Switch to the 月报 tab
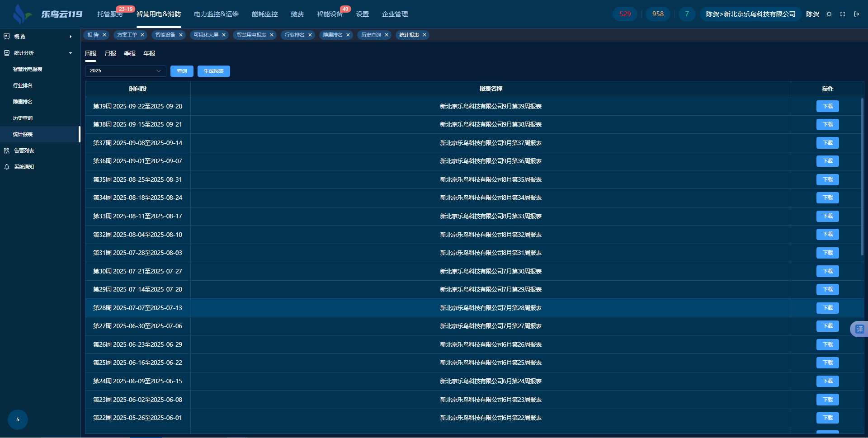Screen dimensions: 868x438 [x=110, y=53]
